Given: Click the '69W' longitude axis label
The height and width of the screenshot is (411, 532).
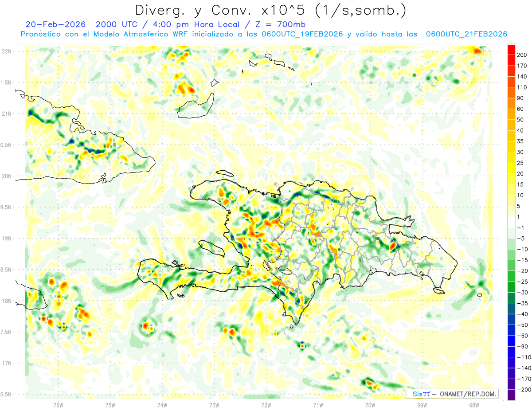Looking at the screenshot, I should 422,406.
